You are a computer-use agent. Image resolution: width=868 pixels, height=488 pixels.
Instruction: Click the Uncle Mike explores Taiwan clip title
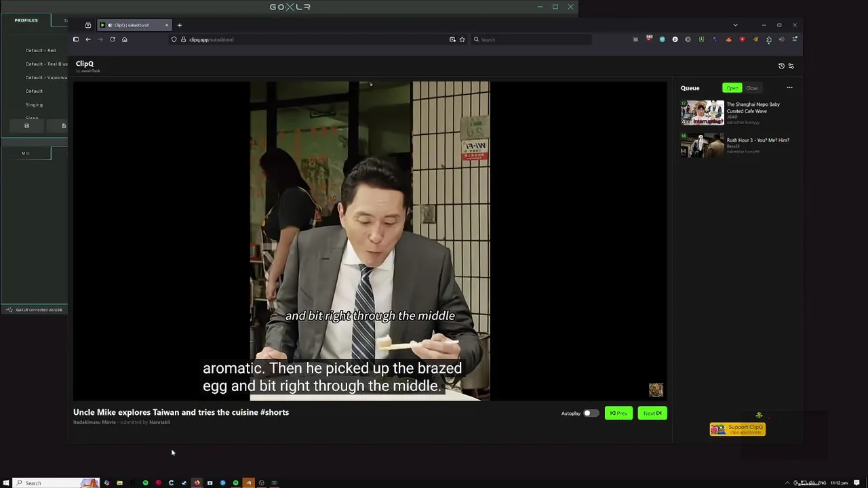tap(181, 412)
